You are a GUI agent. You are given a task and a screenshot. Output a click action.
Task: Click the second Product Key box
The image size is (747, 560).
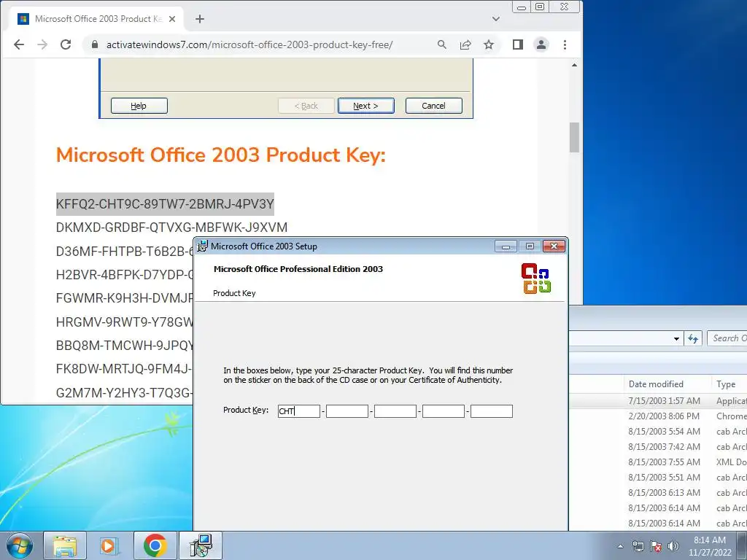[347, 411]
